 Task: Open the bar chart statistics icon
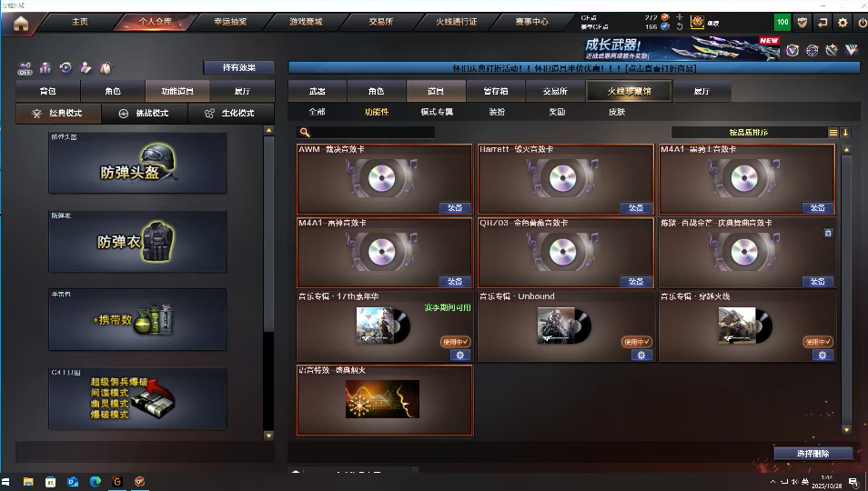pyautogui.click(x=45, y=67)
